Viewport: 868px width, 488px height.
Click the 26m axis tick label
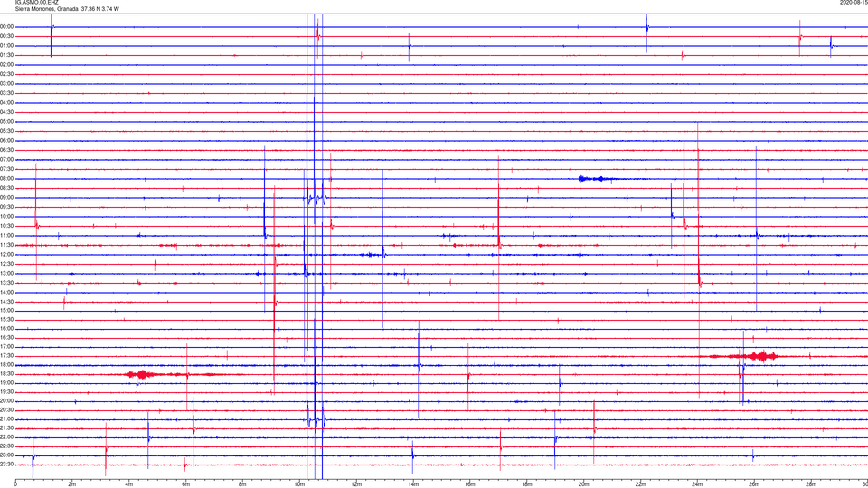click(754, 484)
